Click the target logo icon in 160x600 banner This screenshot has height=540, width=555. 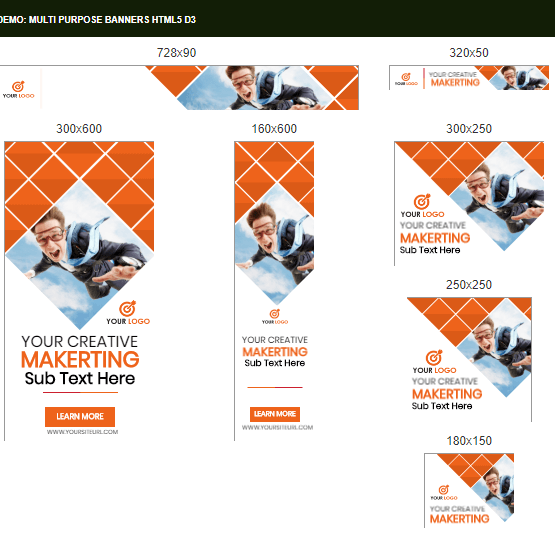click(x=275, y=314)
